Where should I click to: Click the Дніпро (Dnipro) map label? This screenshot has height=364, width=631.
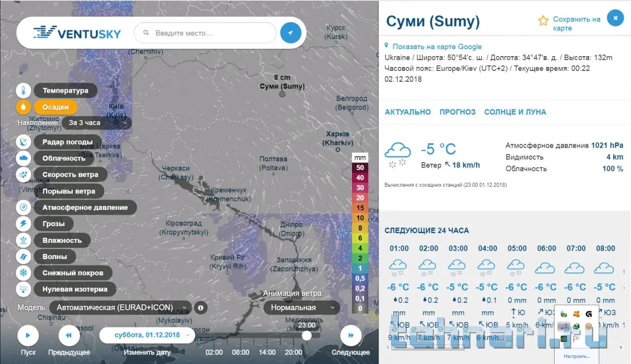pos(291,230)
